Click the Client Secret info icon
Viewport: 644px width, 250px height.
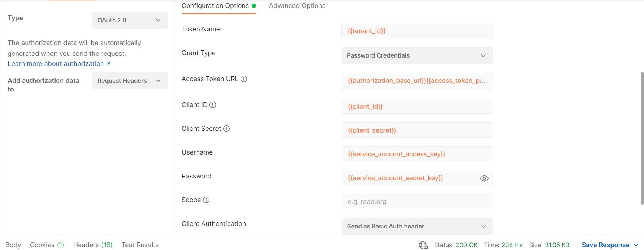point(226,129)
